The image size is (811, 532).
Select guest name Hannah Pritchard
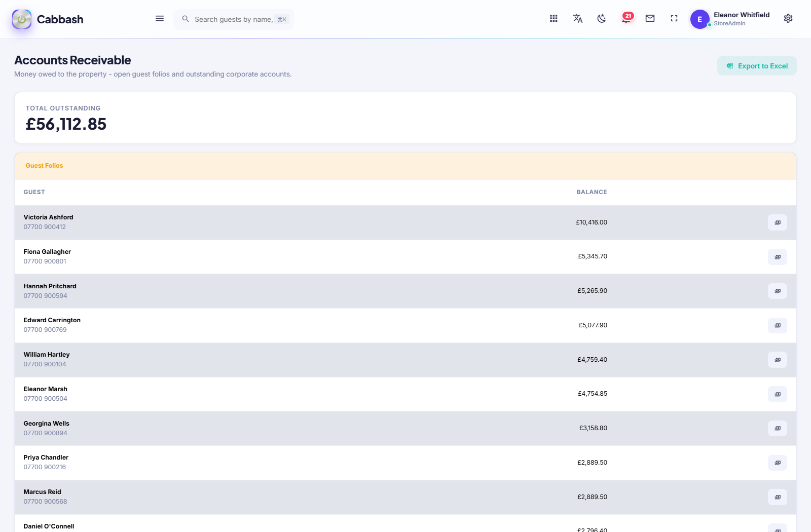pos(50,286)
